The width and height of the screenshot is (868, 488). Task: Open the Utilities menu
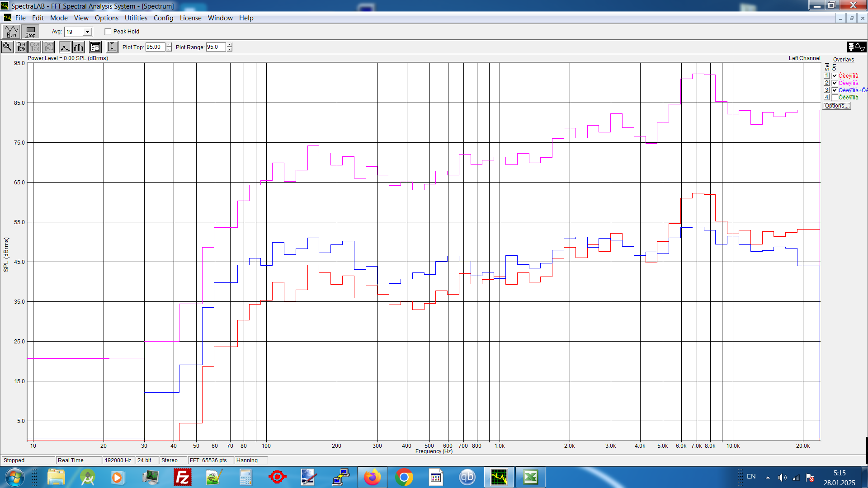tap(136, 18)
